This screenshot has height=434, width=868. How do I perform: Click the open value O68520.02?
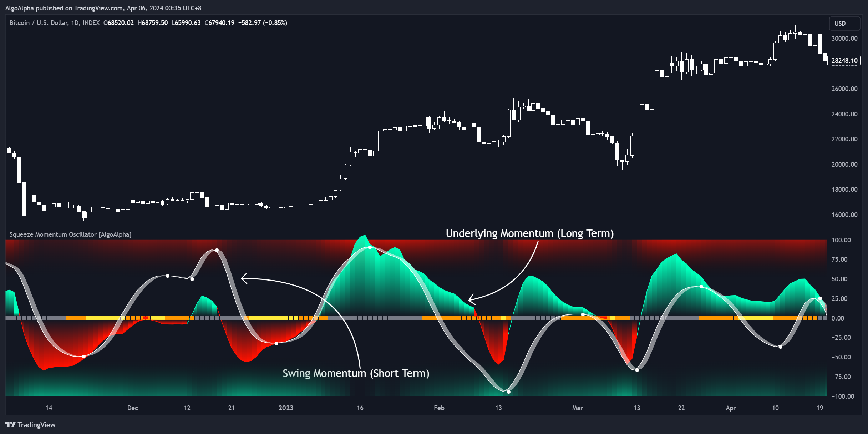(x=118, y=23)
